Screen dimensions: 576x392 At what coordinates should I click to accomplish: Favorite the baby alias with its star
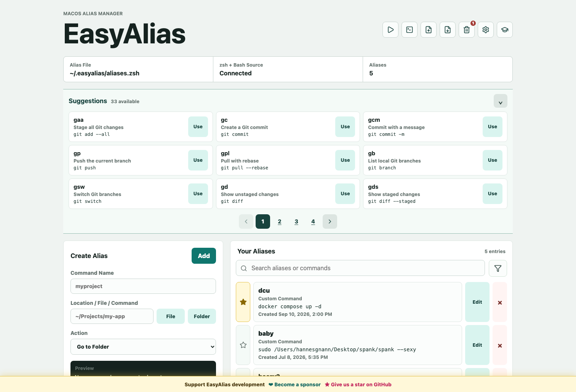pyautogui.click(x=243, y=345)
